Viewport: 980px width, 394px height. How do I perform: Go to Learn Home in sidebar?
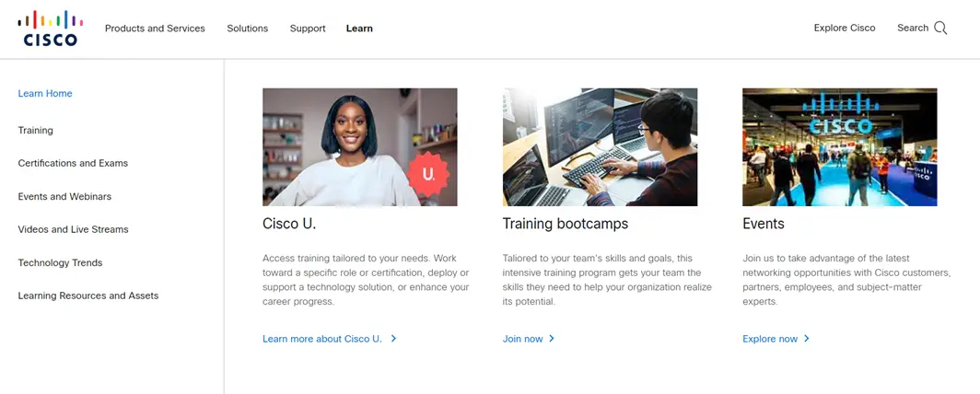(45, 94)
